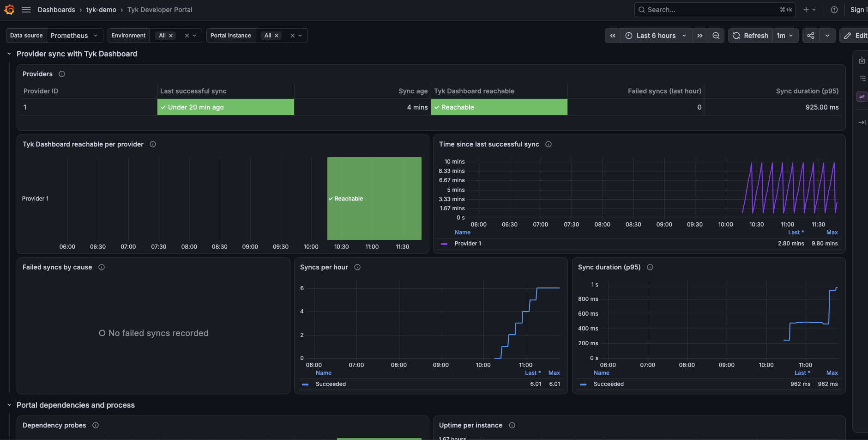Toggle Succeeded series in Sync duration legend
This screenshot has height=440, width=868.
coord(609,384)
